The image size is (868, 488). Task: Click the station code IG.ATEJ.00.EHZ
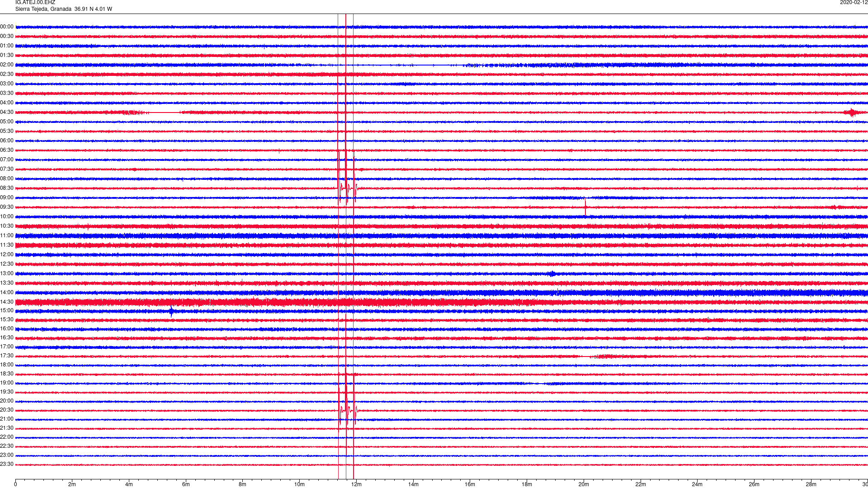pyautogui.click(x=35, y=3)
